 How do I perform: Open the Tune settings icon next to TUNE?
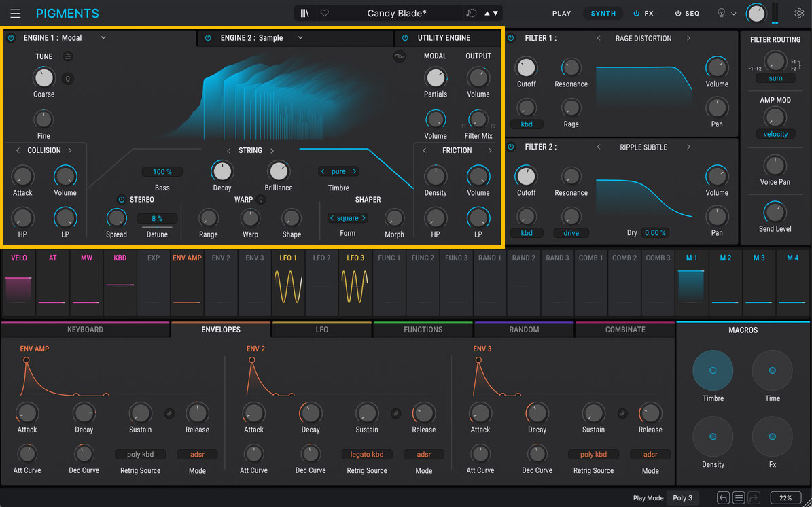point(68,56)
